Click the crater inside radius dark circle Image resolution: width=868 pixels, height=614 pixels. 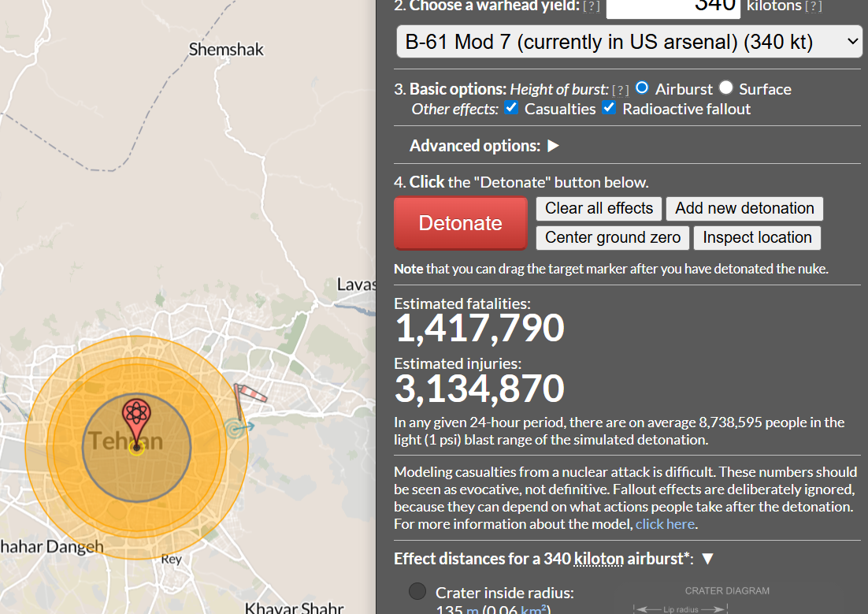point(417,591)
